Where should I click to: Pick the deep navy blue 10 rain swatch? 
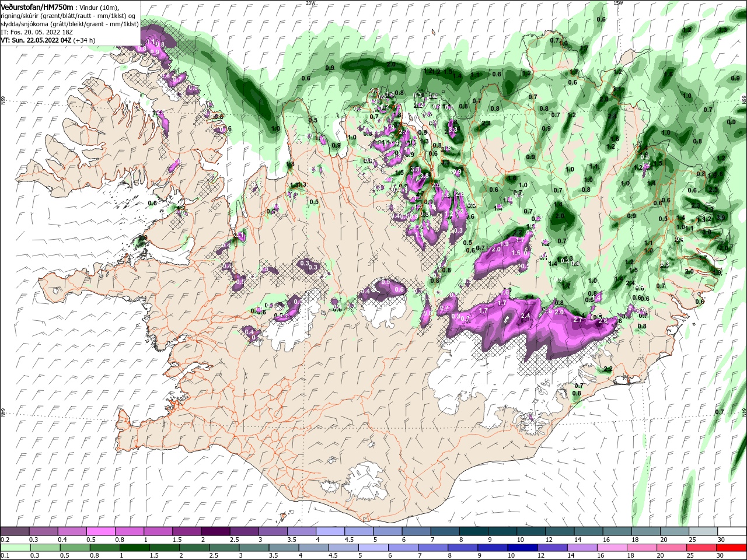pos(522,548)
